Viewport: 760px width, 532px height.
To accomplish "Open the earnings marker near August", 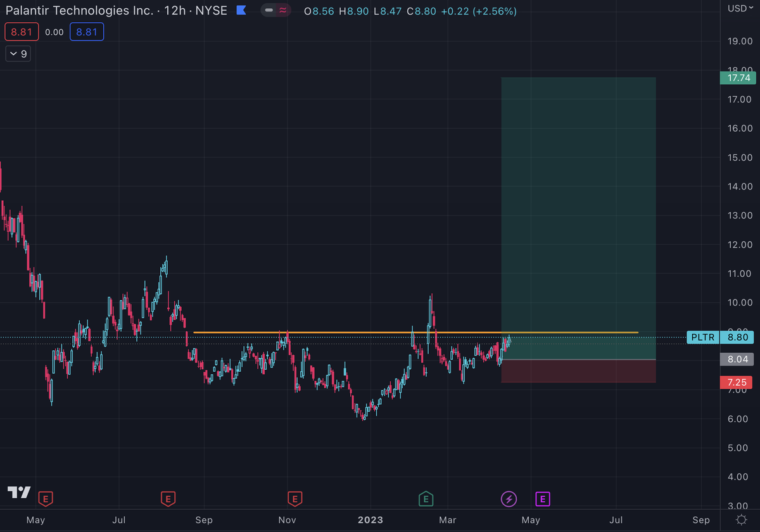I will pyautogui.click(x=168, y=499).
